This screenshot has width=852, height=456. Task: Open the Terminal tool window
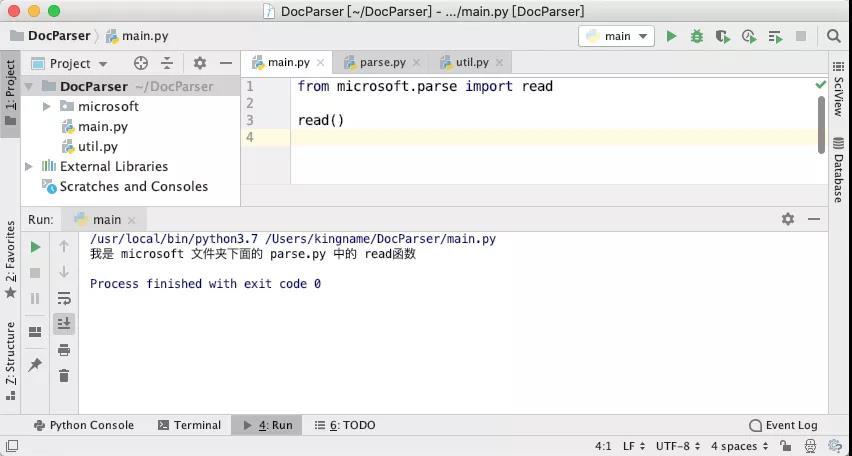click(x=189, y=426)
